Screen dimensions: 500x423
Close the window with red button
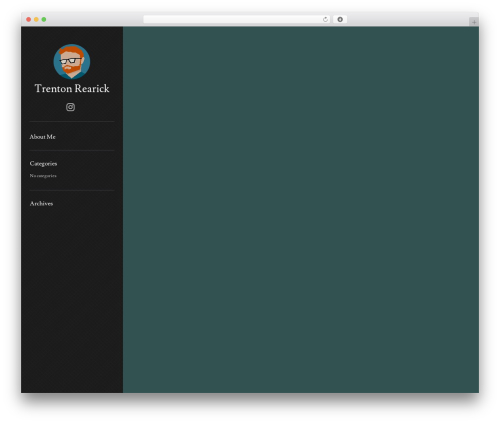(x=29, y=20)
